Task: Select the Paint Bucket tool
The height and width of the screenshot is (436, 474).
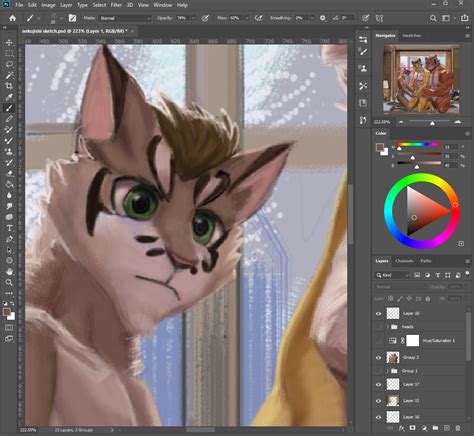Action: click(9, 184)
